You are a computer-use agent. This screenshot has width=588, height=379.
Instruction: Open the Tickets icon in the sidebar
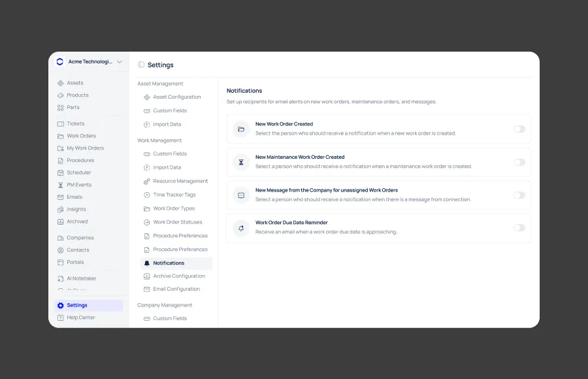pyautogui.click(x=60, y=124)
